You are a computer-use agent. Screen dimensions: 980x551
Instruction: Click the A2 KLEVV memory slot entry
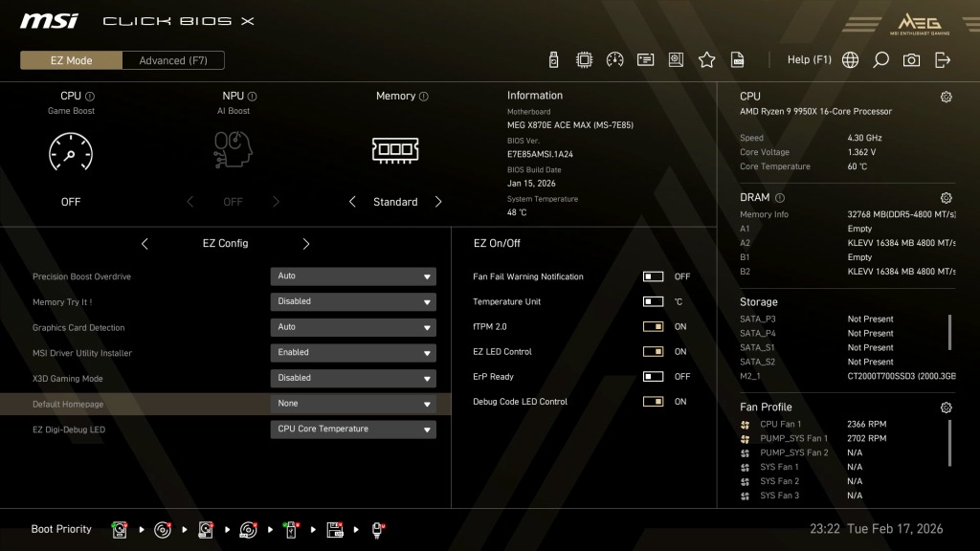click(848, 243)
